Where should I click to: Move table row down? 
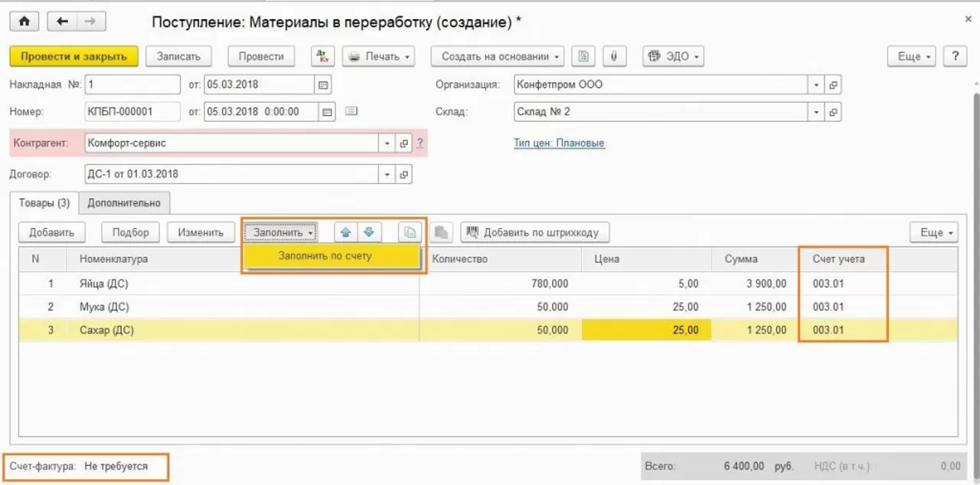coord(369,232)
